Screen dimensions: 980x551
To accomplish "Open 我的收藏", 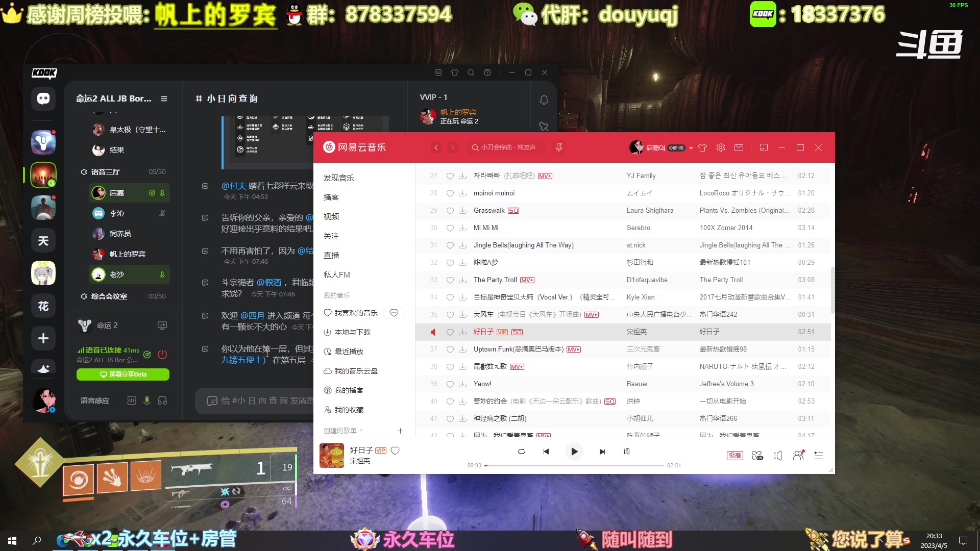I will pos(344,410).
